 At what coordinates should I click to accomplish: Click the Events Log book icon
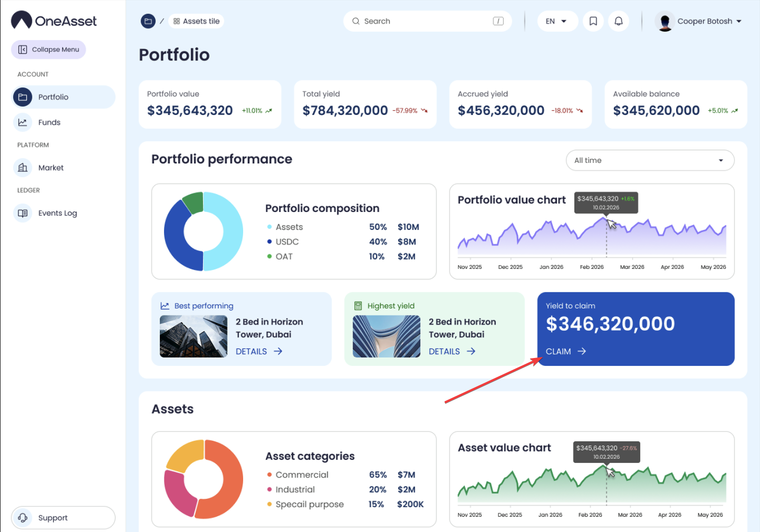(x=23, y=213)
